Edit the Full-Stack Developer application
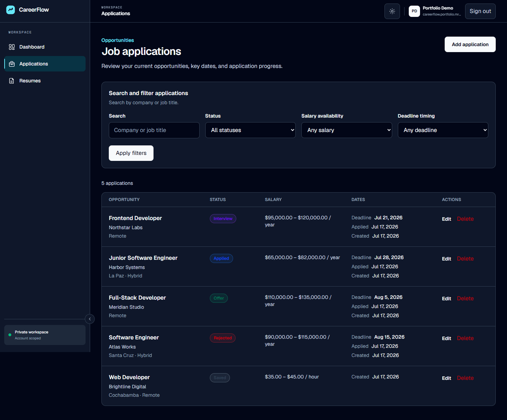This screenshot has width=507, height=420. click(446, 299)
